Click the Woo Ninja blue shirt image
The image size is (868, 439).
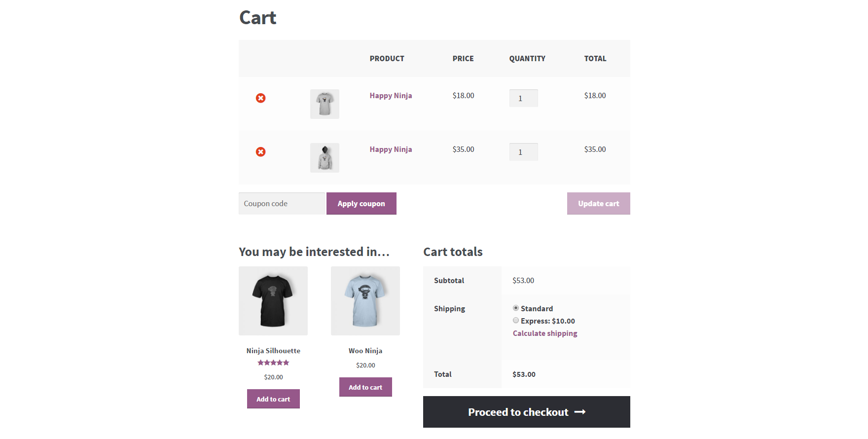click(x=365, y=301)
